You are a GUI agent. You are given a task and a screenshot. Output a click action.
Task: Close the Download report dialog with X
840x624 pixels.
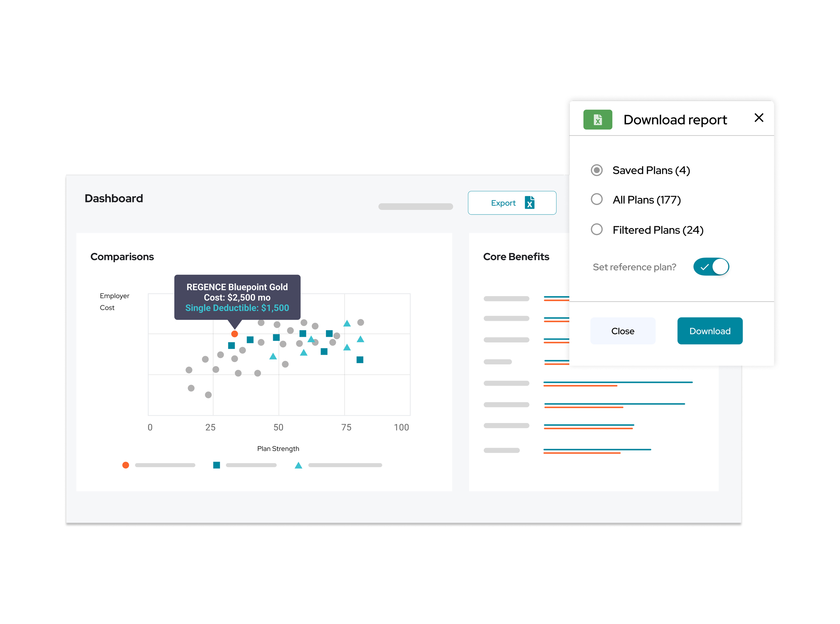click(758, 118)
